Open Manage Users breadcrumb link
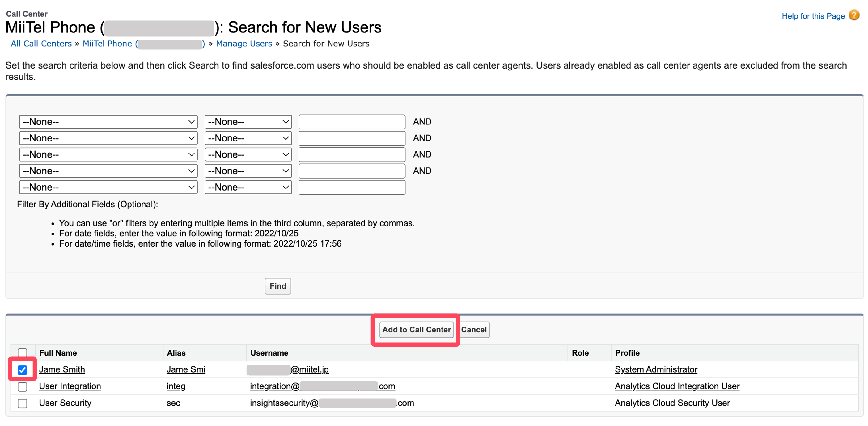This screenshot has height=426, width=868. (x=244, y=44)
